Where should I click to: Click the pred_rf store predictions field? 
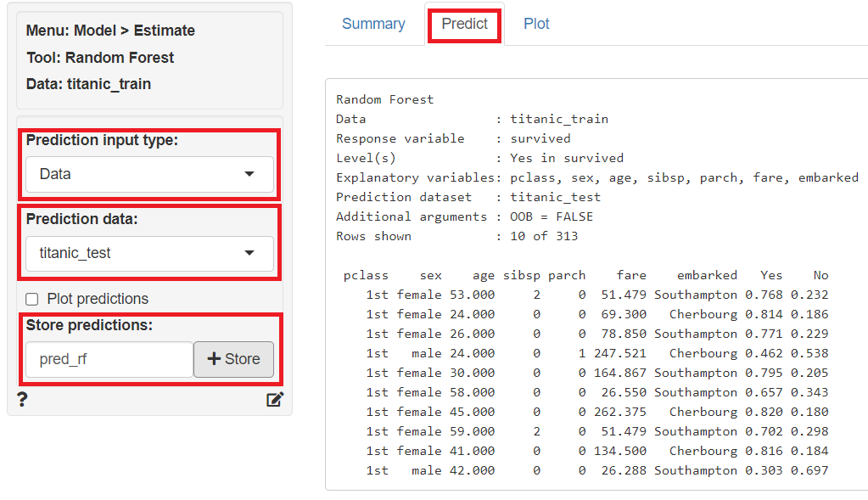pos(109,359)
